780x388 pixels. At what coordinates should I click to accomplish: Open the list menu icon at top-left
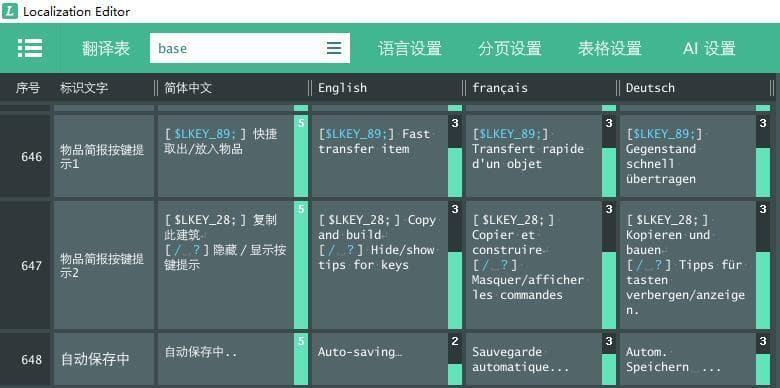coord(30,48)
